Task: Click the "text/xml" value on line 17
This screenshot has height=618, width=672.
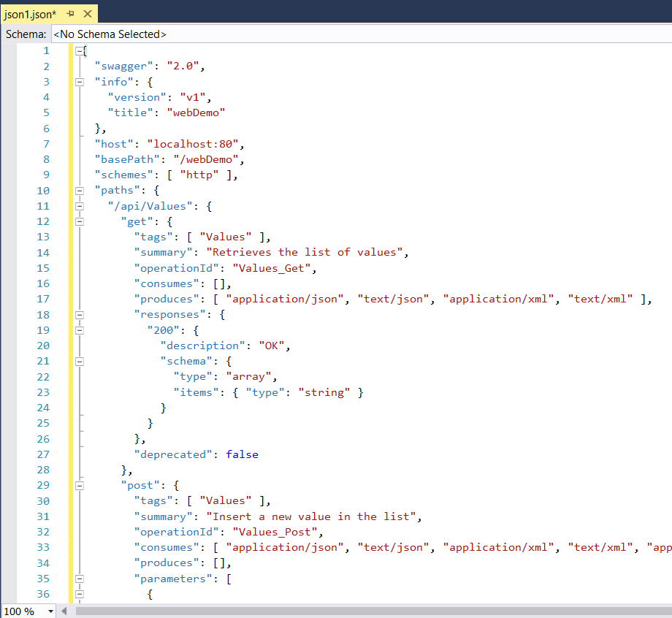Action: [x=600, y=300]
